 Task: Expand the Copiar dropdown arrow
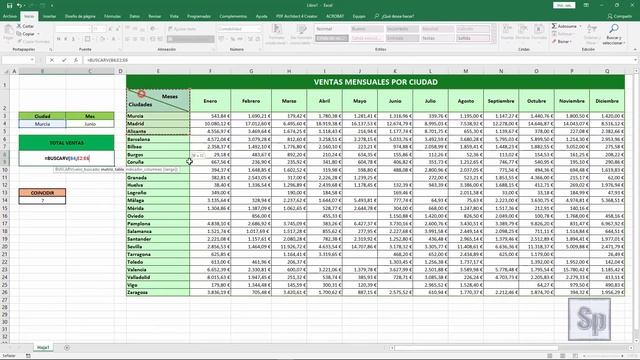(38, 34)
